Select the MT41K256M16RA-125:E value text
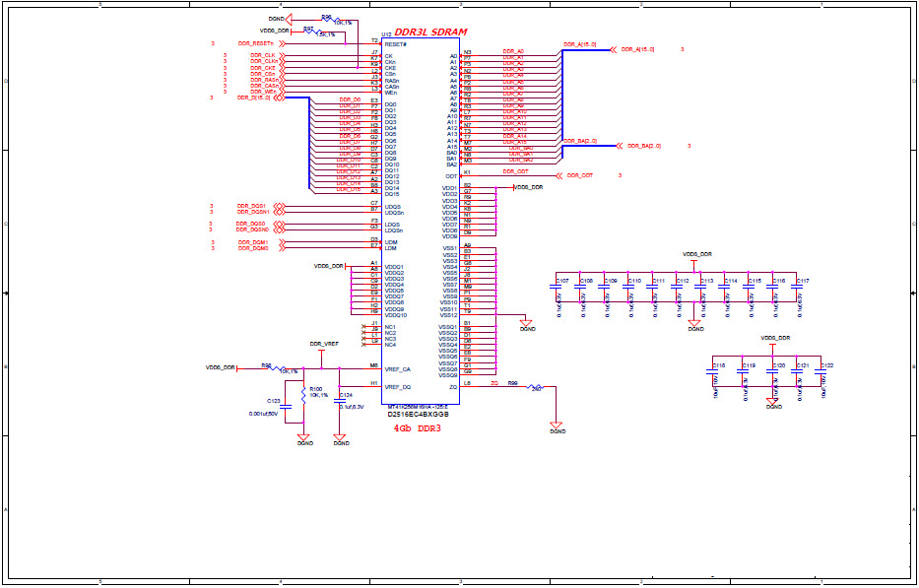 point(418,406)
